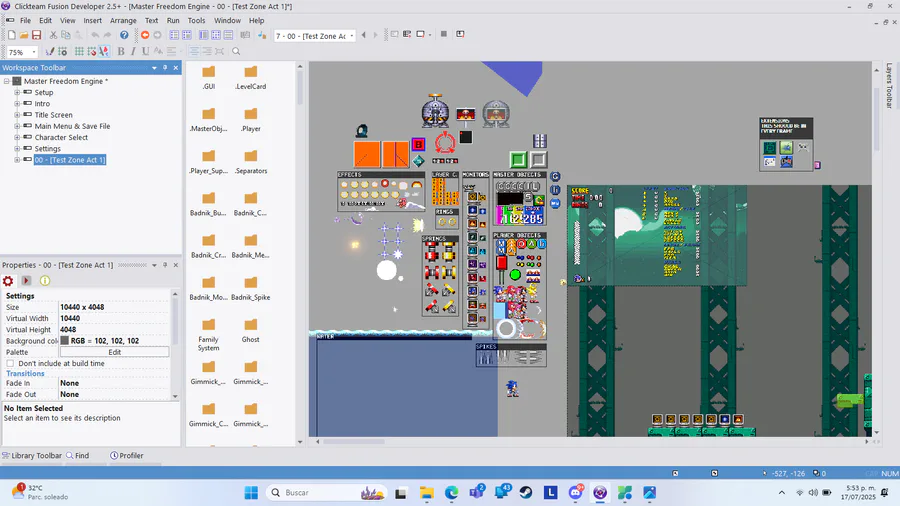The width and height of the screenshot is (900, 506).
Task: Open the blue Help question mark icon
Action: [124, 36]
